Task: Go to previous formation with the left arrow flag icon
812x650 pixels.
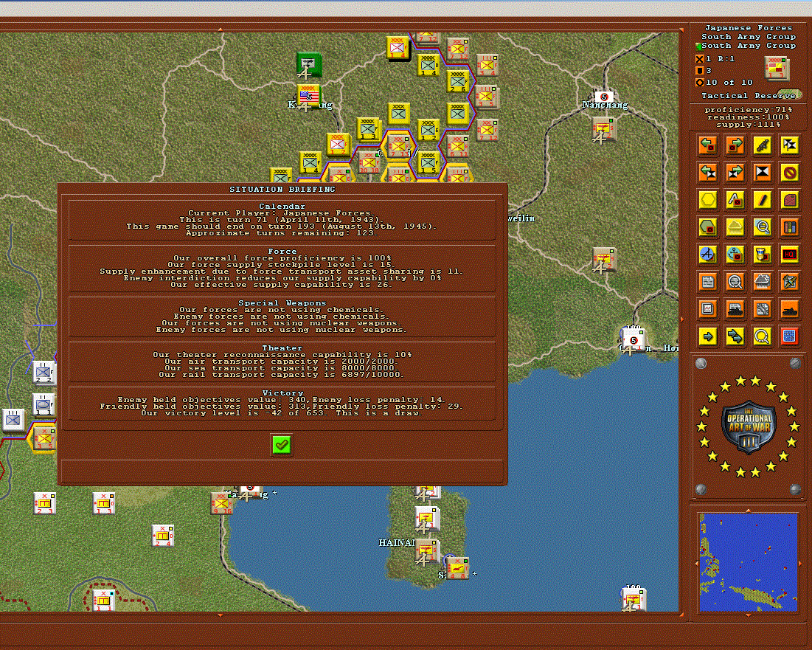Action: point(707,173)
